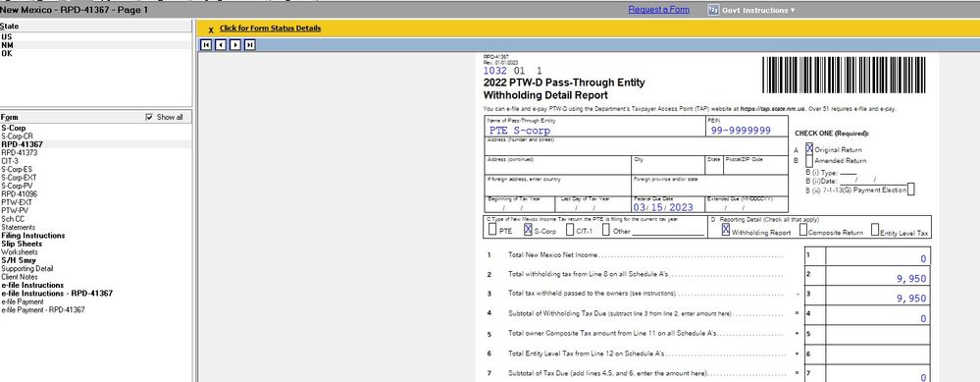Open the Govt Instructions dropdown
This screenshot has width=980, height=382.
point(758,10)
